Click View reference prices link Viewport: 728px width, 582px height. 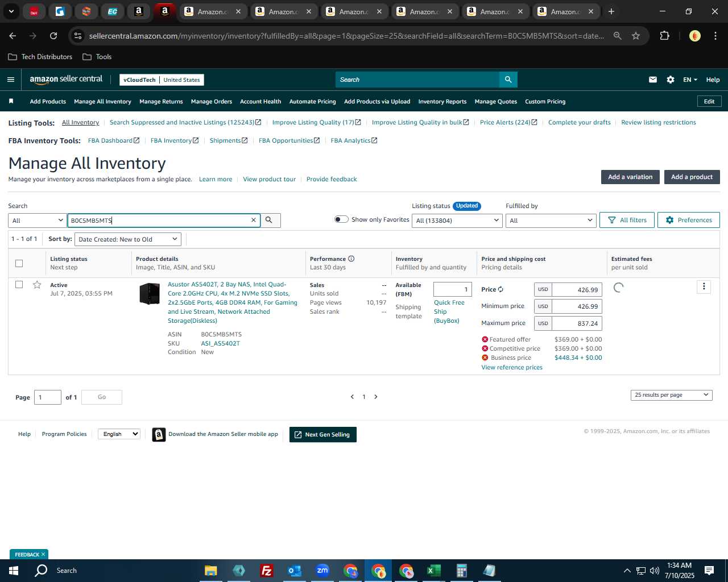tap(512, 367)
